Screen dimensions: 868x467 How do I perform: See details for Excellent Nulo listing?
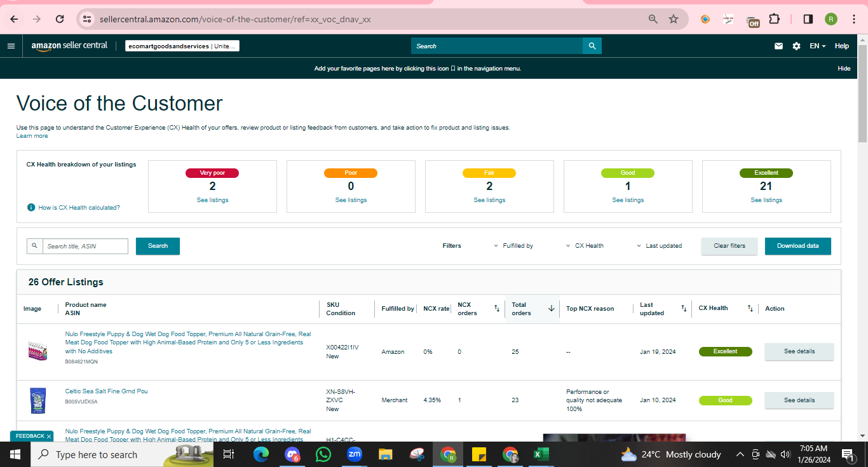799,351
